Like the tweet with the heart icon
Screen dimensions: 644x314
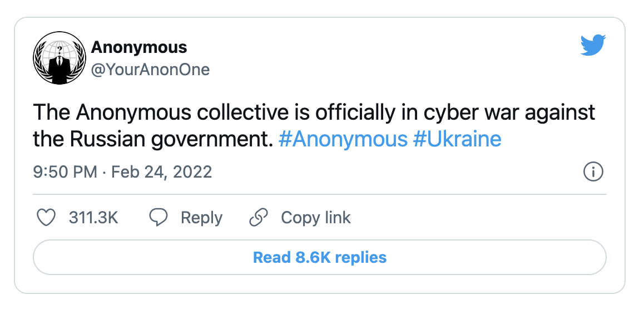tap(46, 218)
